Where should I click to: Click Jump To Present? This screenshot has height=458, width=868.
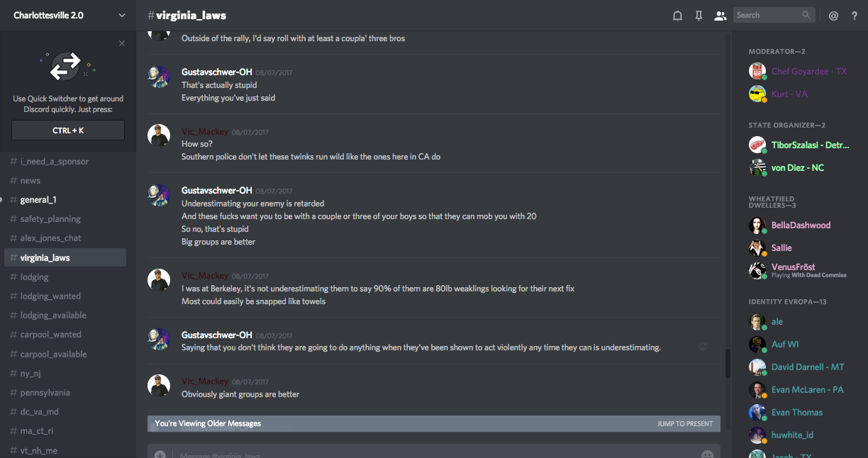pos(684,424)
